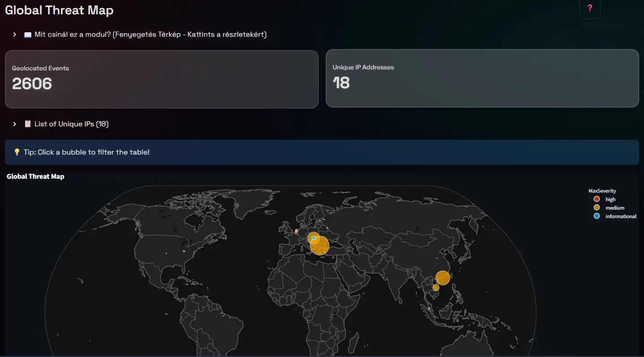Click the Unique IP Addresses metric card

pos(482,78)
